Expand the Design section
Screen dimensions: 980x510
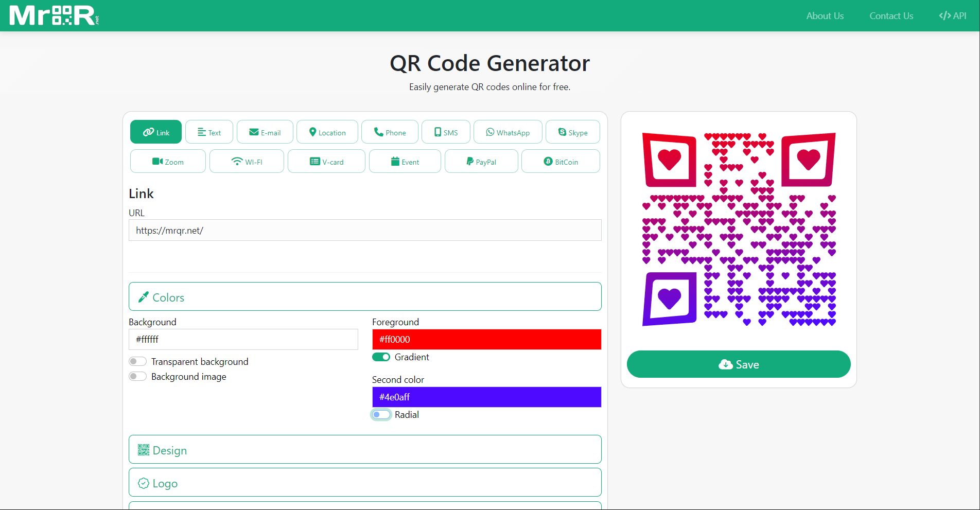click(365, 449)
